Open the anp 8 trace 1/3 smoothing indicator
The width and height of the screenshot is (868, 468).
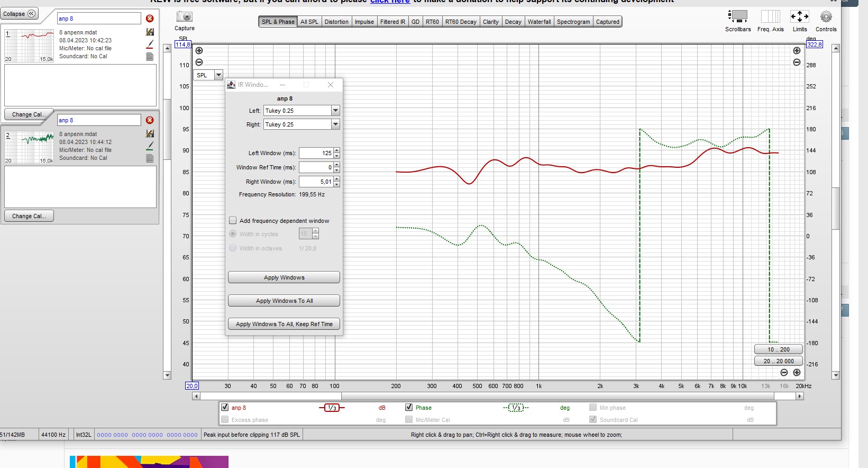(332, 408)
